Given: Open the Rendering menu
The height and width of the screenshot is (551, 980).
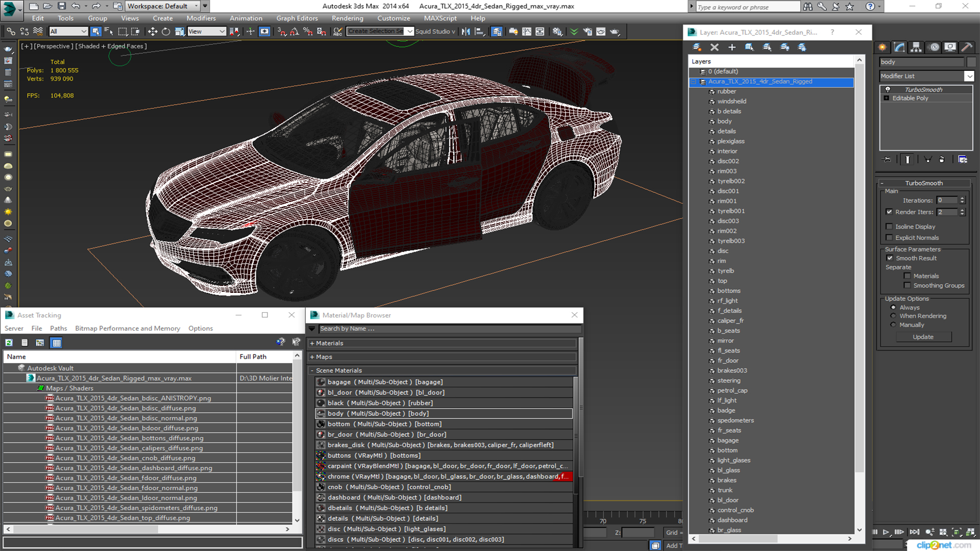Looking at the screenshot, I should point(348,18).
